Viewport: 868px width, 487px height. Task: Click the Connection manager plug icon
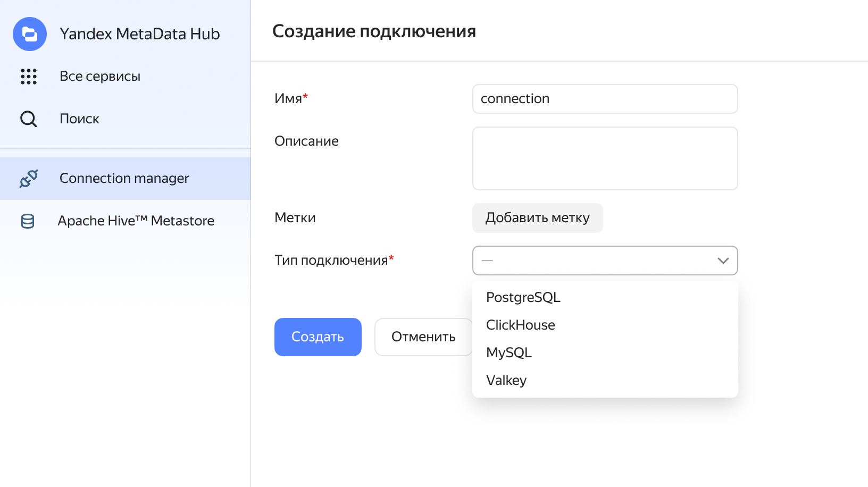pyautogui.click(x=29, y=179)
